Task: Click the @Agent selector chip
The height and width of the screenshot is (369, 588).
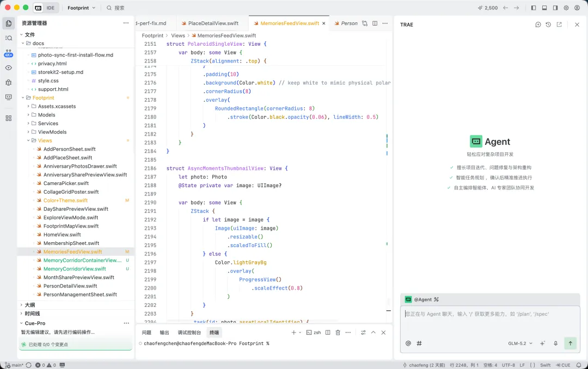Action: [422, 299]
